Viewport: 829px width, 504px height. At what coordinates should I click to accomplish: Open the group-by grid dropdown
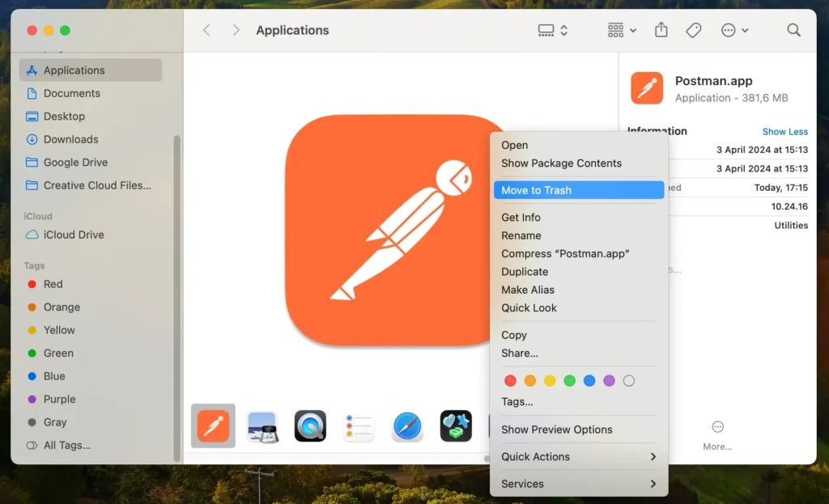(621, 30)
